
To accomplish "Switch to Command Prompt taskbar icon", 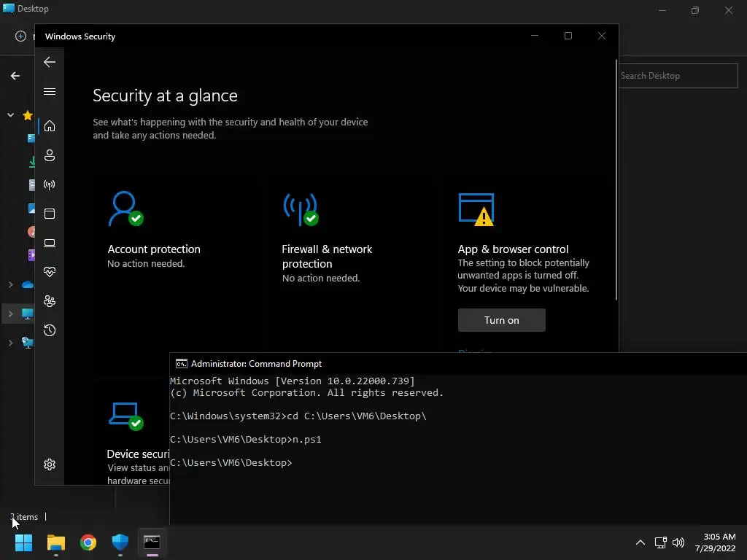I will (152, 542).
